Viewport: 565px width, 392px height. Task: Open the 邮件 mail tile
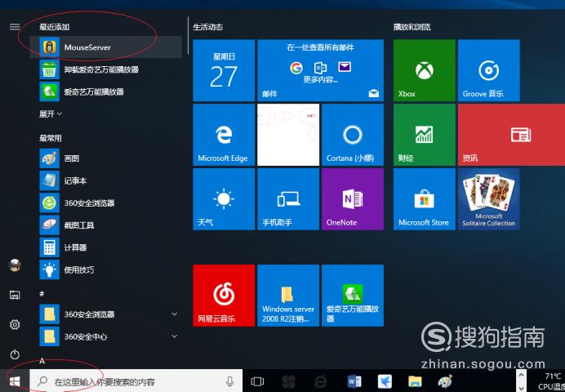[x=320, y=70]
